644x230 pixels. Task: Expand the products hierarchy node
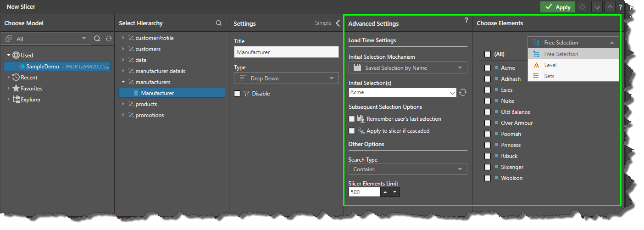[x=123, y=104]
